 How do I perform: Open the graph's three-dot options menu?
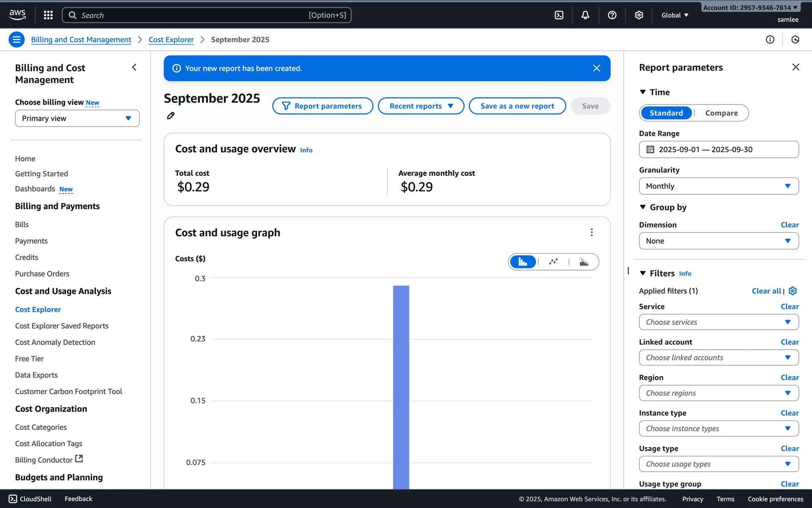click(592, 232)
